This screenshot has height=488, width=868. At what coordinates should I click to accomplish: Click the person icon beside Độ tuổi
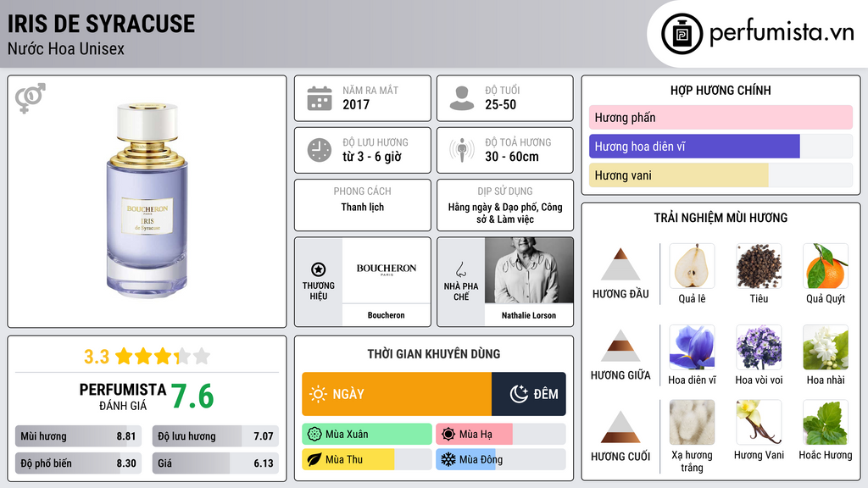462,98
